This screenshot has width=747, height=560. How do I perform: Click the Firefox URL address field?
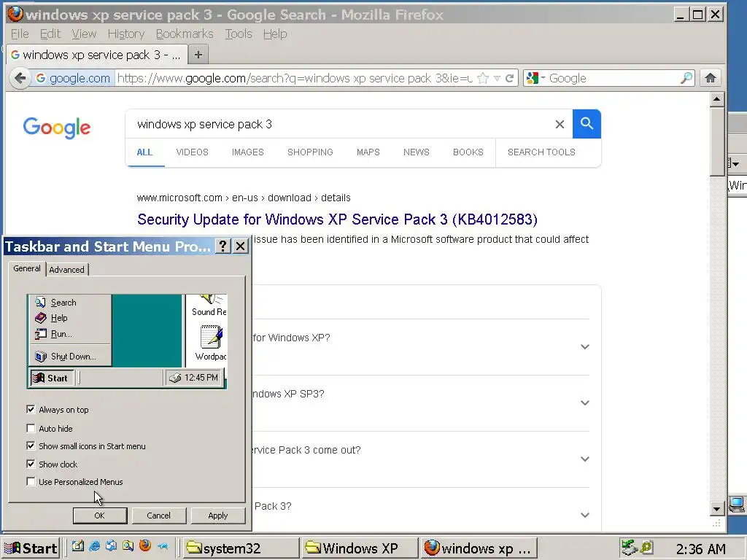[x=295, y=78]
